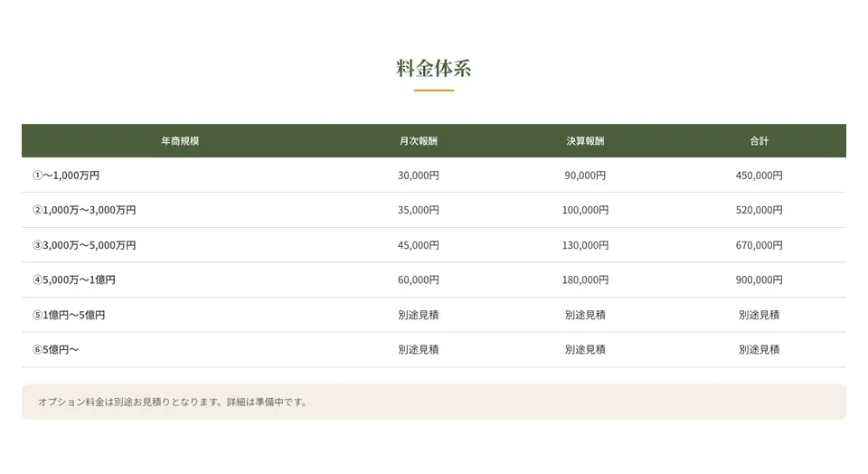This screenshot has width=868, height=474.
Task: Click the 130,000円 settlement fee cell
Action: coord(585,245)
